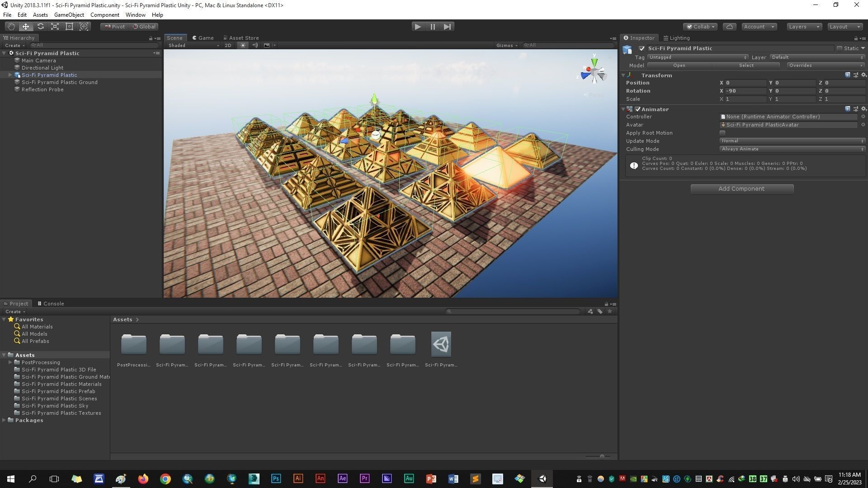
Task: Toggle scene audio button
Action: coord(255,45)
